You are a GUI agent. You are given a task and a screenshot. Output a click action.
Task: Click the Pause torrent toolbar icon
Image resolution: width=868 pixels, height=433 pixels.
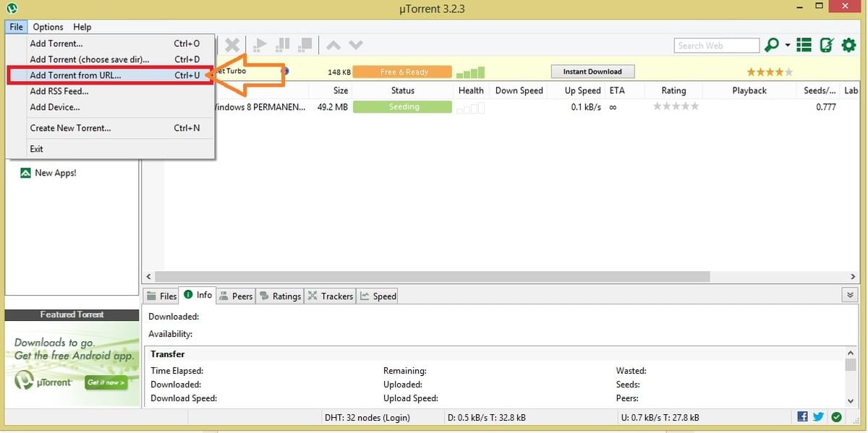[x=284, y=45]
